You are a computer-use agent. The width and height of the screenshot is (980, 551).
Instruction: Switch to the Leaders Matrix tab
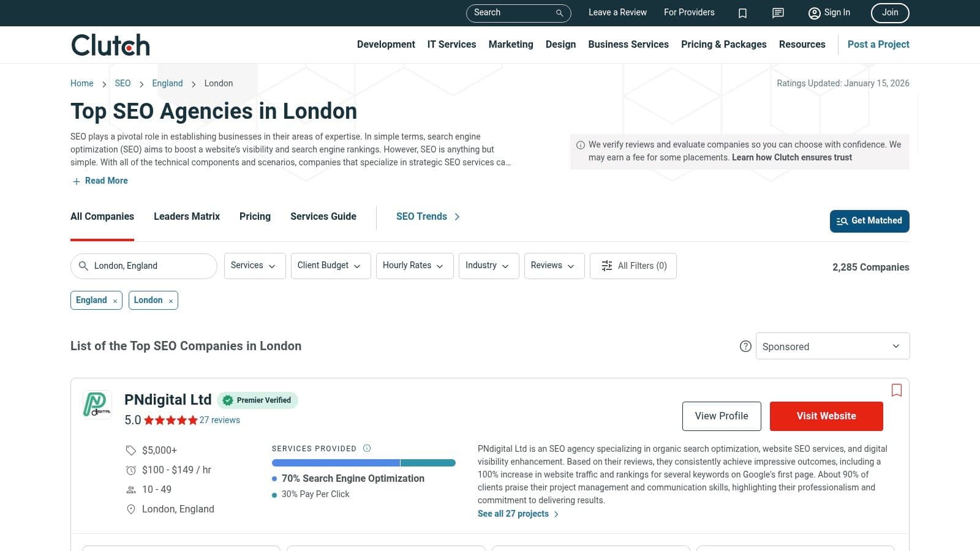click(x=186, y=216)
